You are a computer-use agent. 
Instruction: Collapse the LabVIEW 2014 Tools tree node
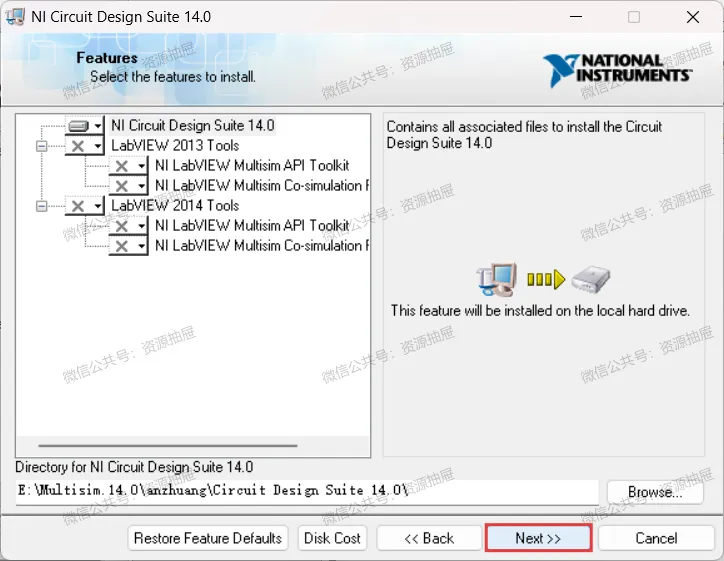click(42, 206)
